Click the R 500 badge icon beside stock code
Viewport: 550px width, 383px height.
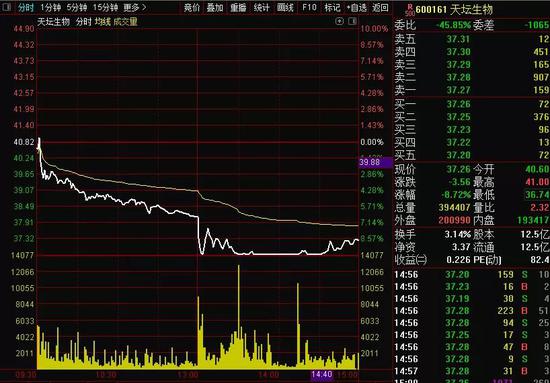click(409, 10)
